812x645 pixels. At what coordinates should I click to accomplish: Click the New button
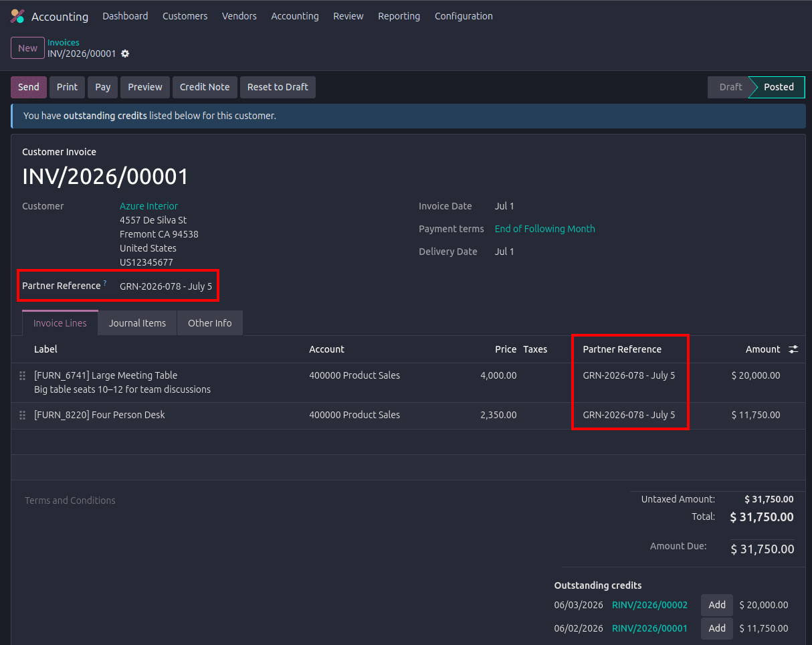pyautogui.click(x=27, y=48)
